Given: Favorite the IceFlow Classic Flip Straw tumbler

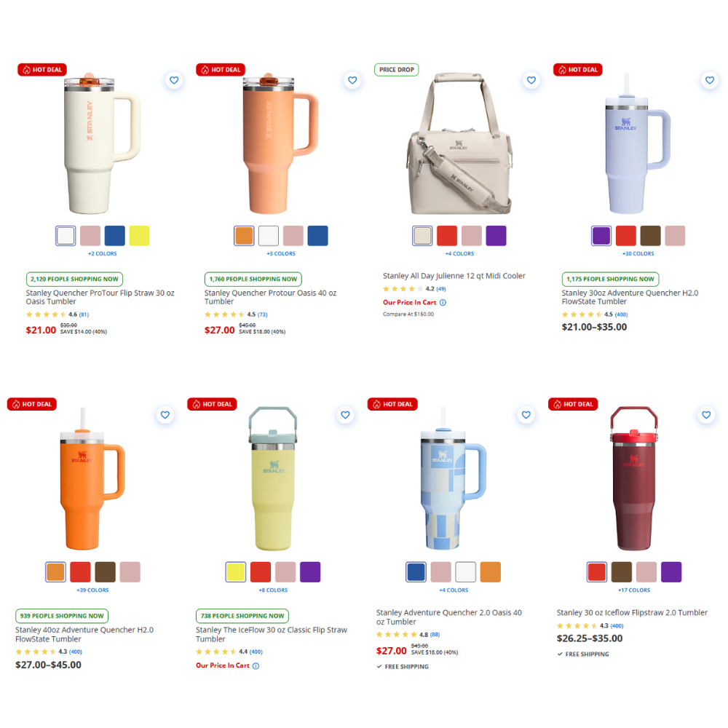Looking at the screenshot, I should [345, 415].
